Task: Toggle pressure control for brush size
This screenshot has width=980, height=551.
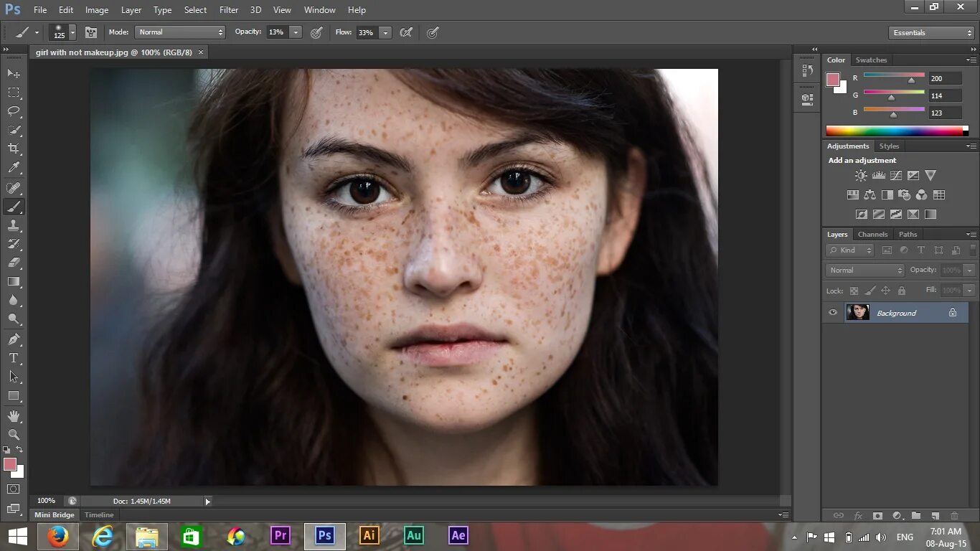Action: pyautogui.click(x=433, y=32)
